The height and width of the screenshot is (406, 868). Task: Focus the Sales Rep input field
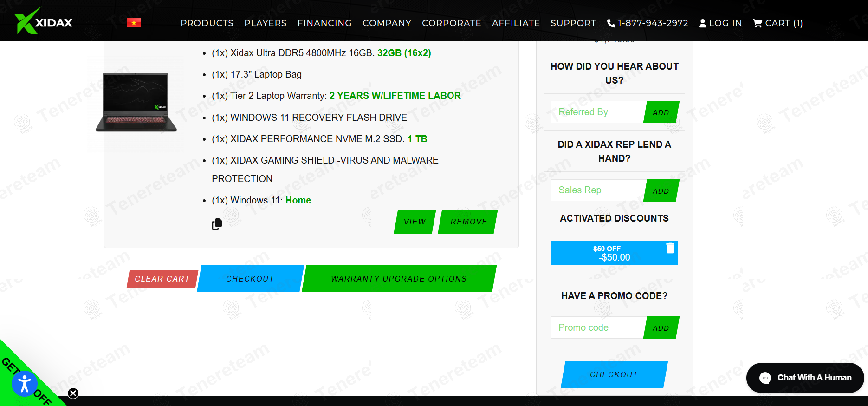(x=598, y=190)
